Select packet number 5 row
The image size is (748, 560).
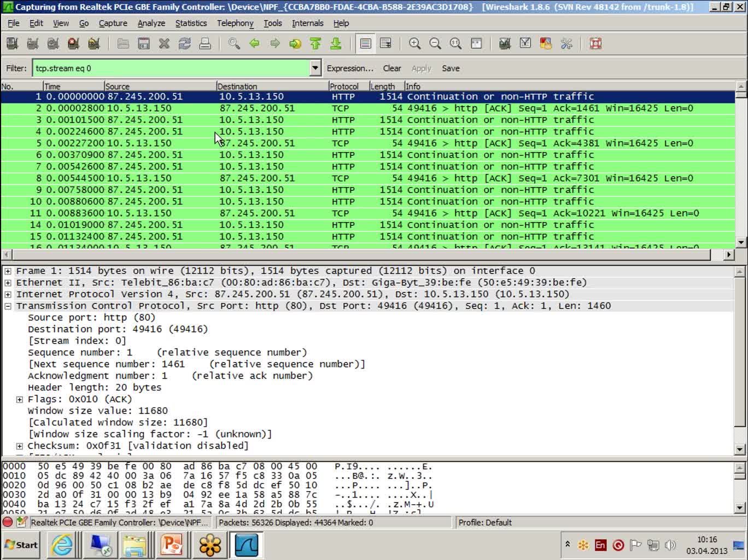click(367, 143)
